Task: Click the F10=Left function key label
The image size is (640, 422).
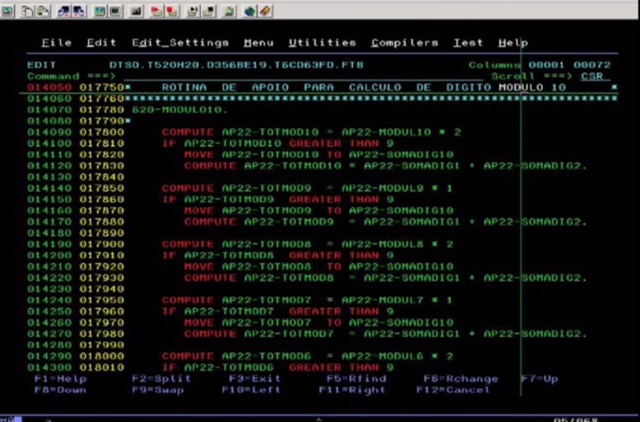Action: pos(251,390)
